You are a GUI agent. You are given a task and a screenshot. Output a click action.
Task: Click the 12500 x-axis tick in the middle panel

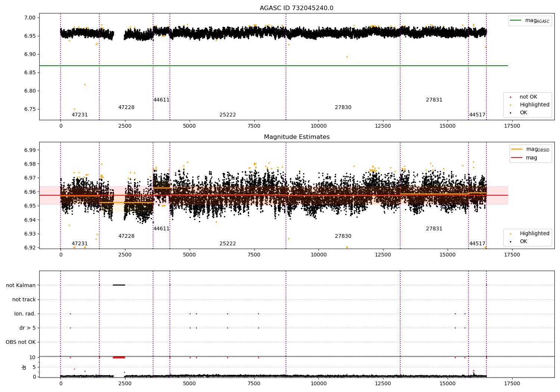click(383, 255)
